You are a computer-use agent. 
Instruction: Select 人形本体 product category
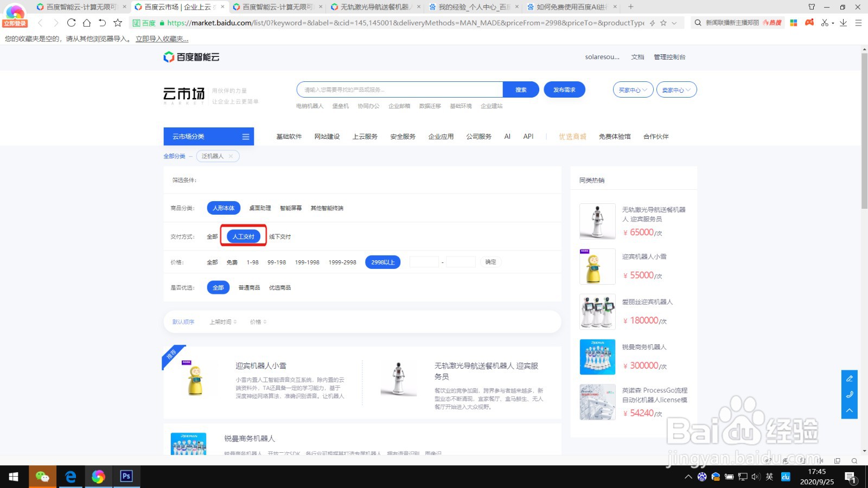pyautogui.click(x=224, y=208)
